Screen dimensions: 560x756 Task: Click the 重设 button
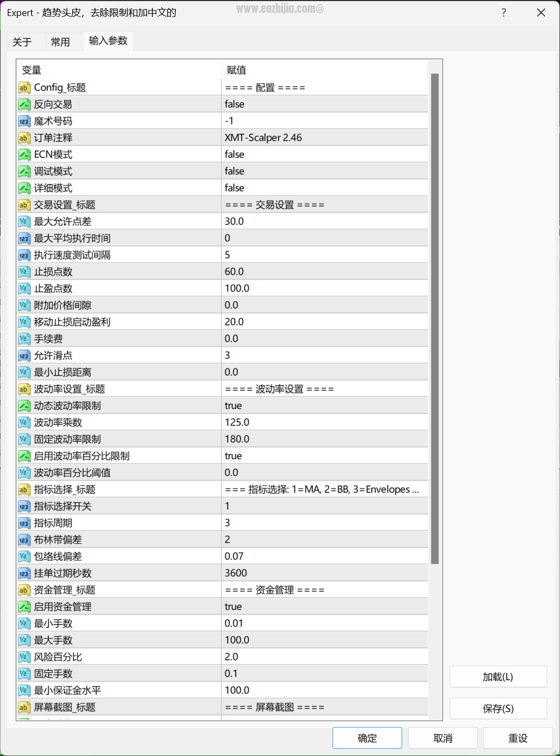pos(518,738)
